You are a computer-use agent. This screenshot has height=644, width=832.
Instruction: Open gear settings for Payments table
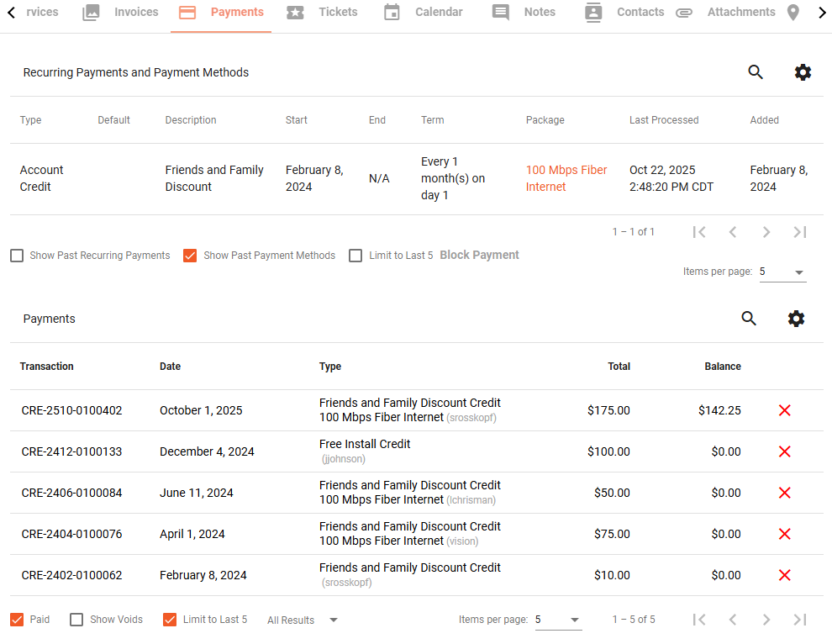pos(796,319)
